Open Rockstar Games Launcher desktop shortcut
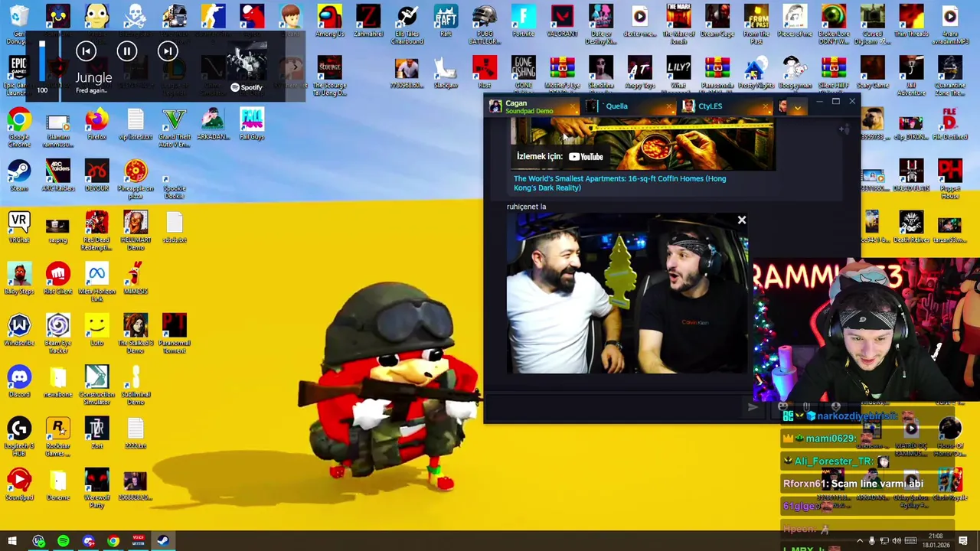The width and height of the screenshot is (980, 551). pyautogui.click(x=58, y=436)
